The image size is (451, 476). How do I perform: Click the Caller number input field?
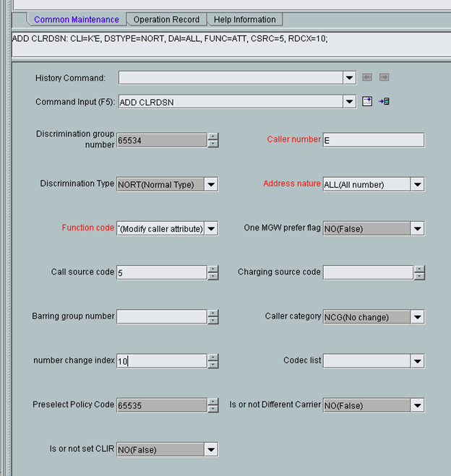click(x=374, y=140)
